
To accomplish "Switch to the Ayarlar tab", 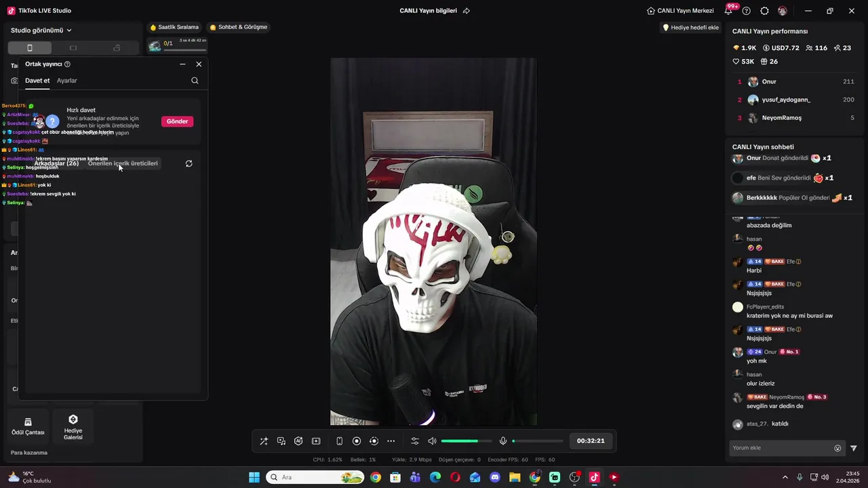I will coord(67,81).
